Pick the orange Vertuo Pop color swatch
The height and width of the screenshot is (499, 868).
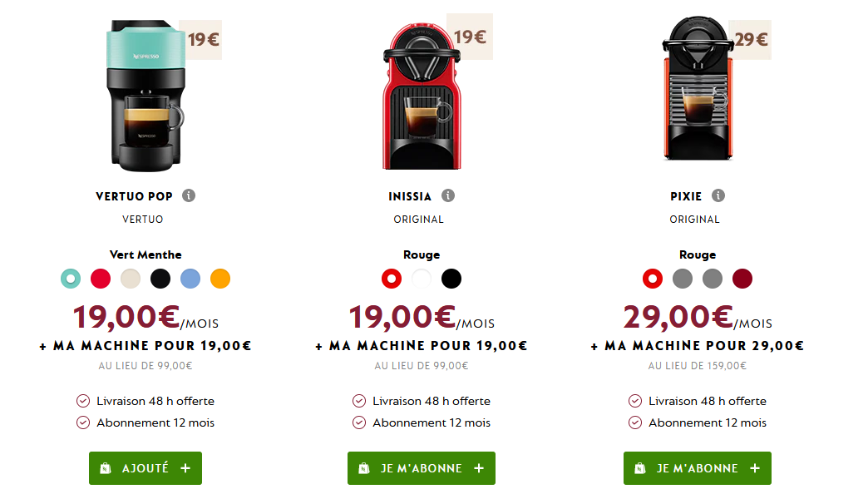point(220,279)
